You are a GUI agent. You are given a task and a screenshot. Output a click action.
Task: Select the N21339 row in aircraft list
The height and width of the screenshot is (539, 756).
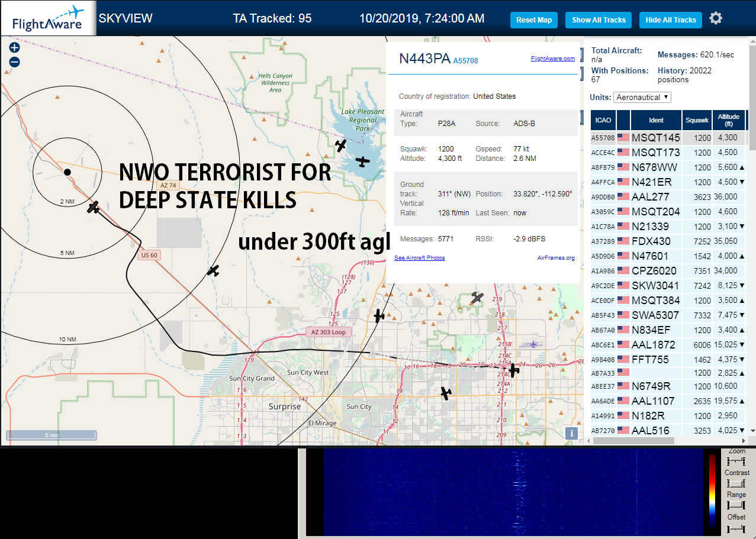tap(669, 227)
